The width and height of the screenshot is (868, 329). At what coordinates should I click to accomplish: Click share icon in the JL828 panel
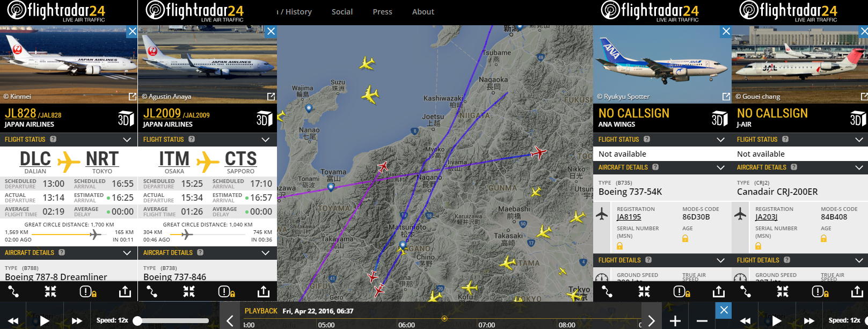pos(125,291)
